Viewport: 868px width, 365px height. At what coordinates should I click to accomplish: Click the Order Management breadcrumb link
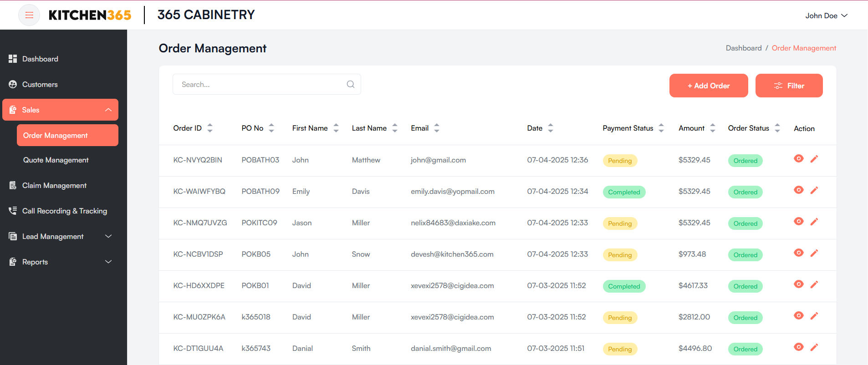click(804, 48)
